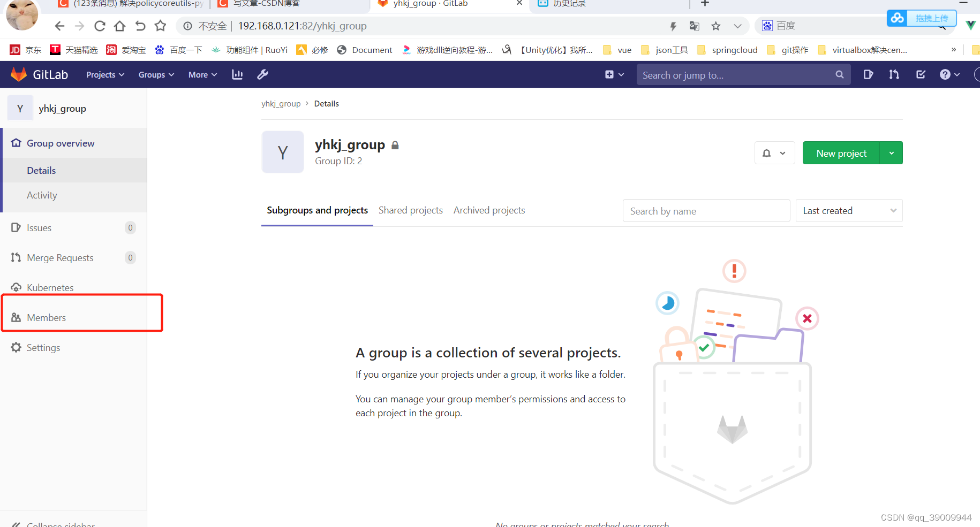The height and width of the screenshot is (527, 980).
Task: Open the Last created sort dropdown
Action: coord(849,210)
